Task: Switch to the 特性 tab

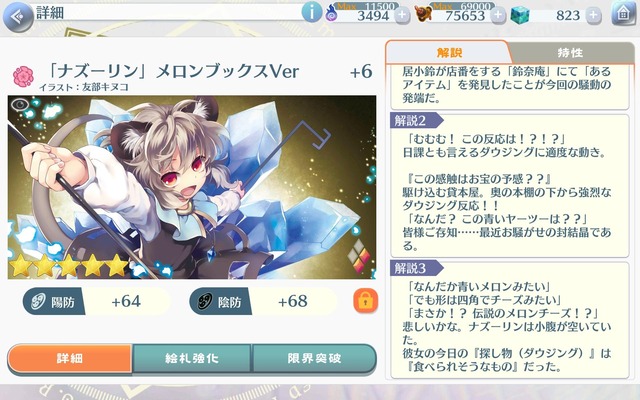Action: (x=571, y=53)
